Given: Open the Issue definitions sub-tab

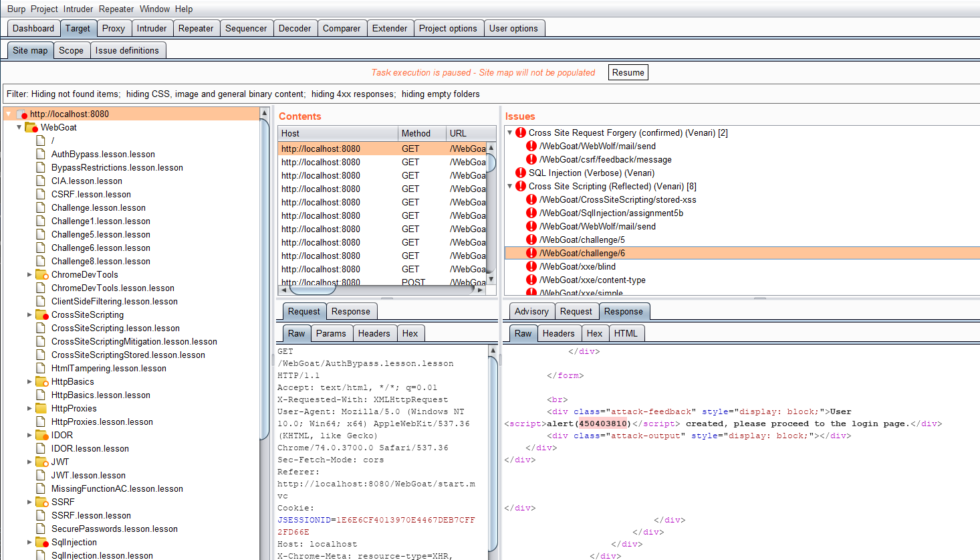Looking at the screenshot, I should click(127, 50).
